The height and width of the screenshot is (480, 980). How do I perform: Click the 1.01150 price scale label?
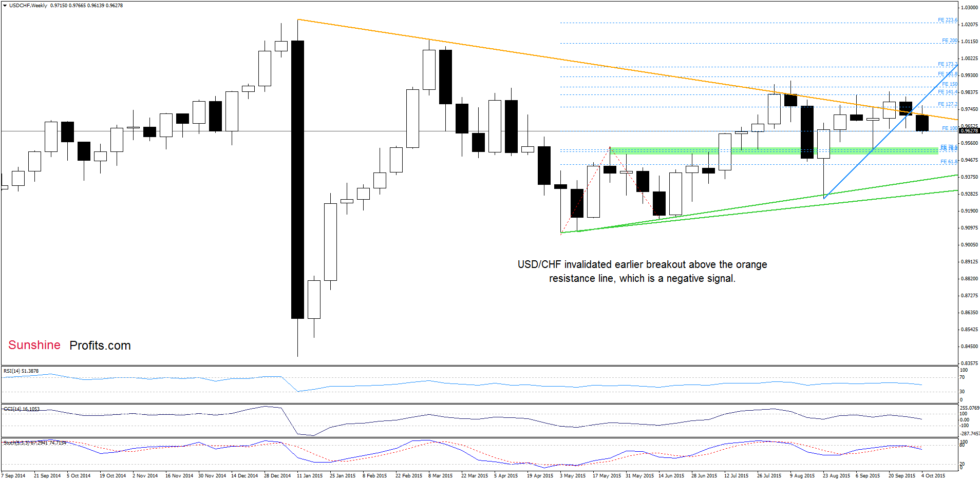[x=969, y=42]
